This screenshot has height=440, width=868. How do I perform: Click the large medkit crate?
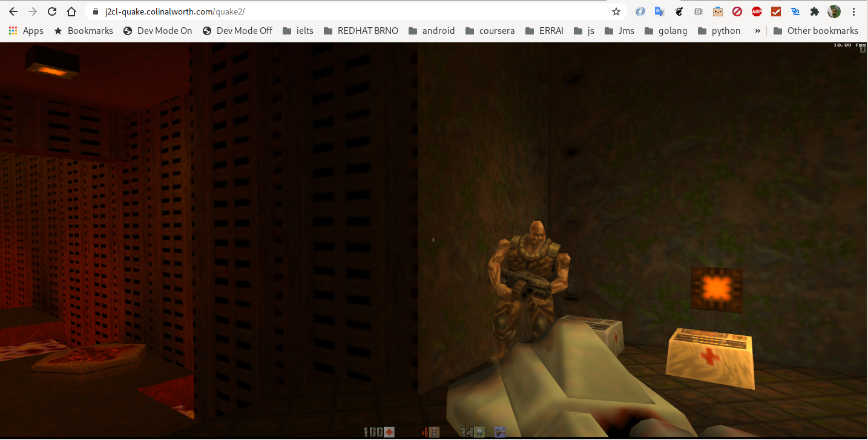click(x=711, y=357)
